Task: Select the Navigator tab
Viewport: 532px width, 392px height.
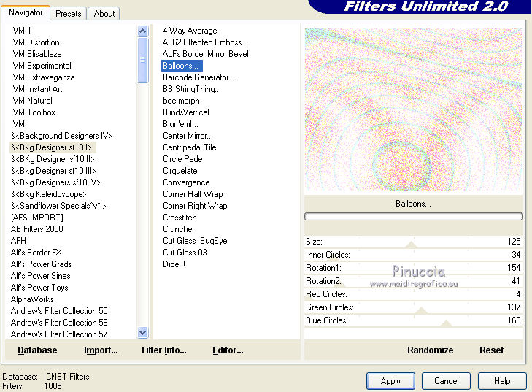Action: click(x=26, y=12)
